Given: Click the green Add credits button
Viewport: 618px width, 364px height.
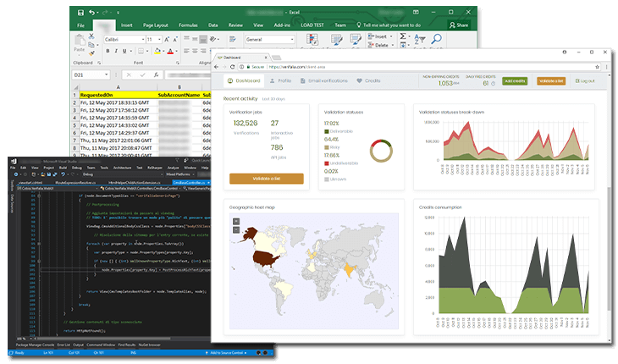Looking at the screenshot, I should (514, 80).
